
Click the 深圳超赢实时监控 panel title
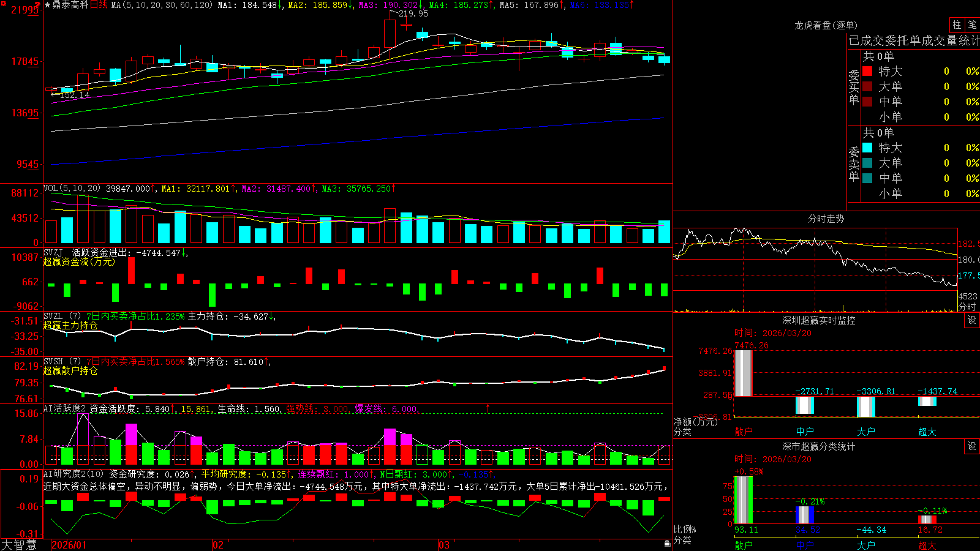[819, 320]
